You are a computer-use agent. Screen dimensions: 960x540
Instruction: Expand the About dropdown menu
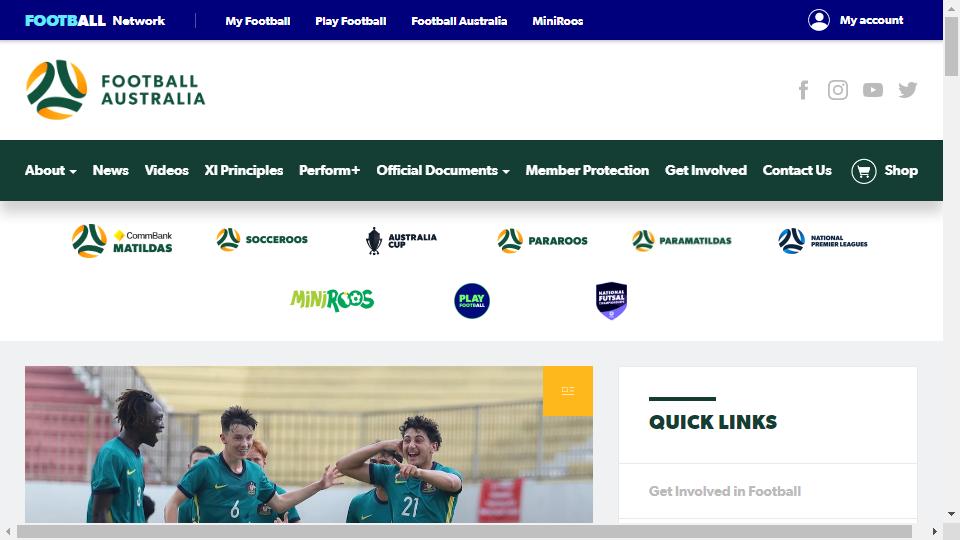[x=50, y=170]
